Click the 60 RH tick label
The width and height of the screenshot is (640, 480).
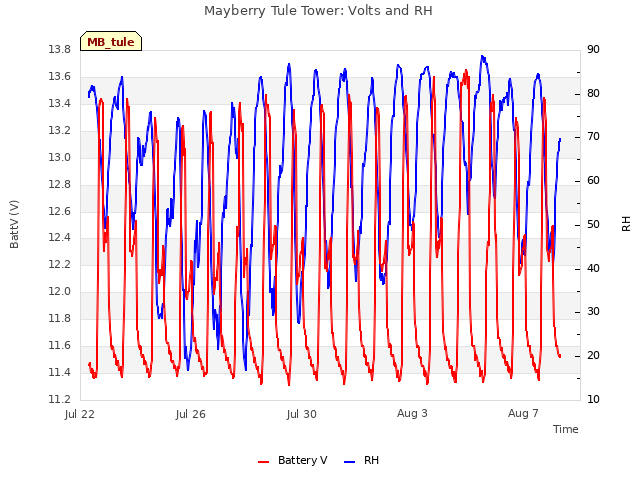pyautogui.click(x=593, y=180)
